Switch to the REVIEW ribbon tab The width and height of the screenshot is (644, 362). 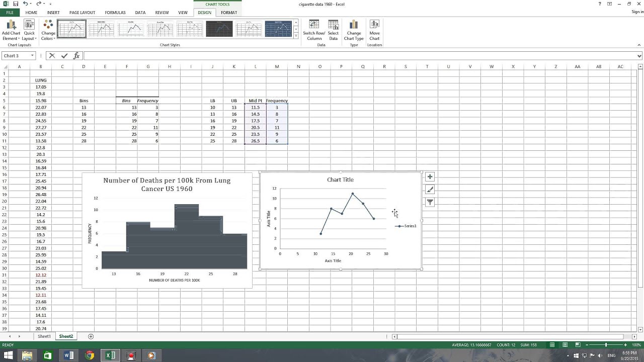(162, 13)
